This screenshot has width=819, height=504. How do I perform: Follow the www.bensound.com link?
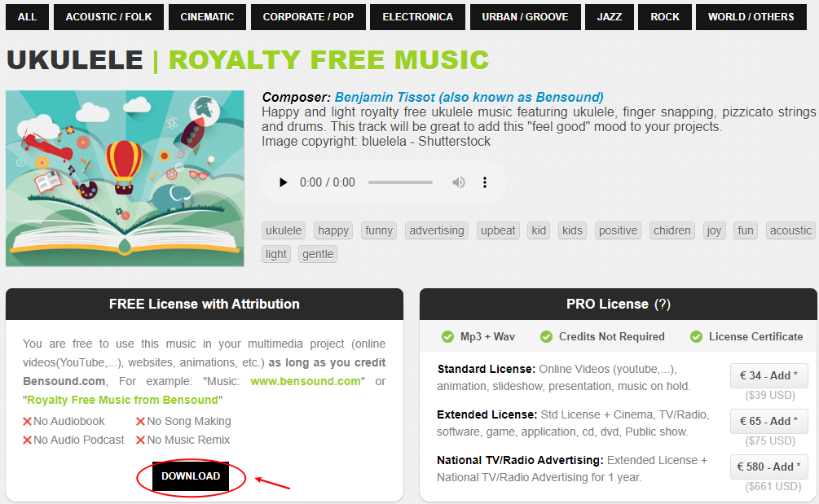click(306, 381)
